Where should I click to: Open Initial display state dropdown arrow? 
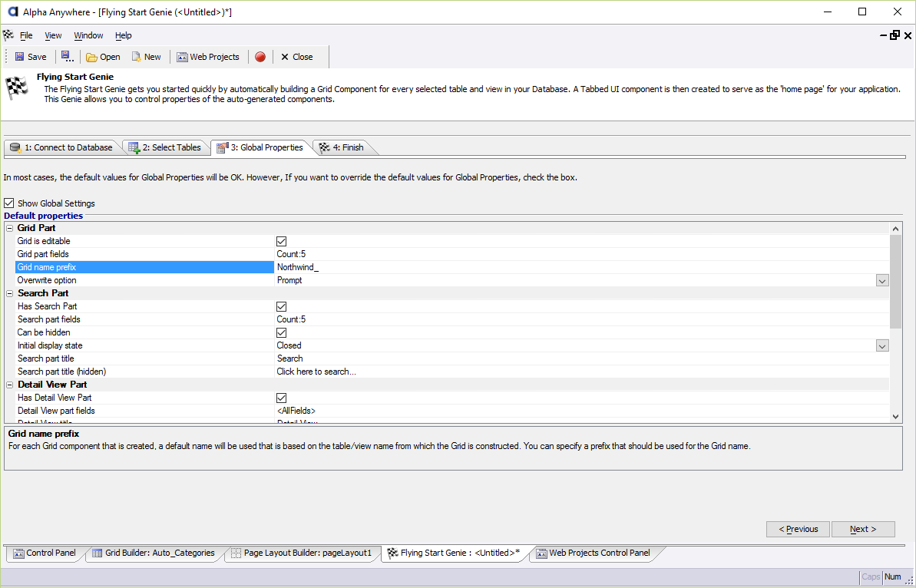coord(882,346)
